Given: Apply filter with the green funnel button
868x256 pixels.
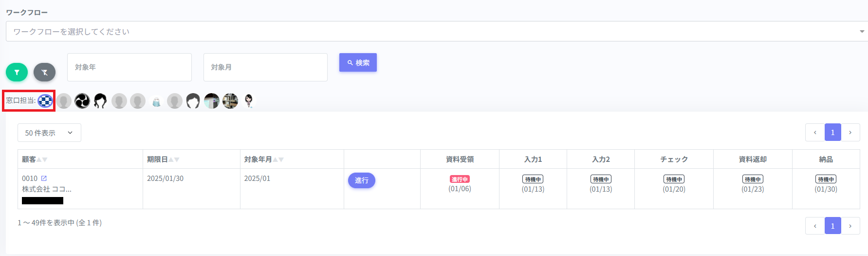Looking at the screenshot, I should (17, 73).
